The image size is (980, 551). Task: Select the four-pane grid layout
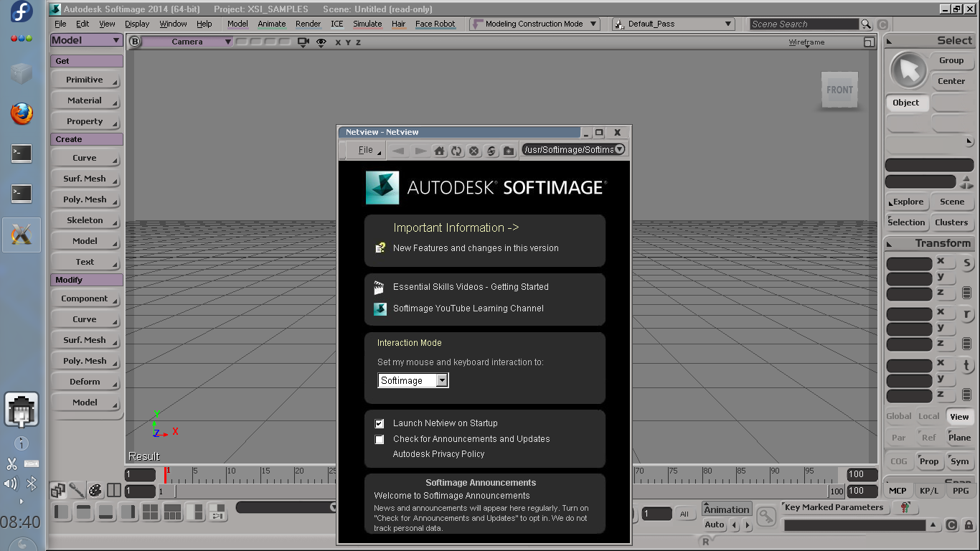(x=150, y=512)
